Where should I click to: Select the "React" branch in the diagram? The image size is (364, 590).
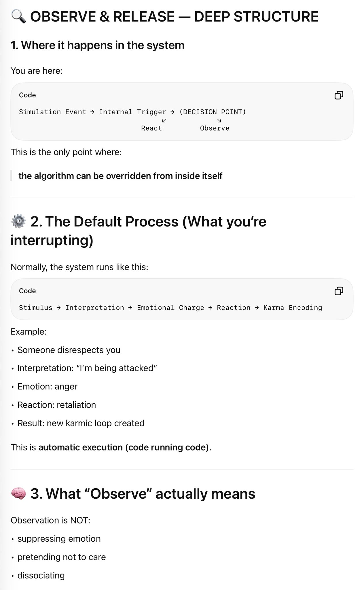pos(151,128)
